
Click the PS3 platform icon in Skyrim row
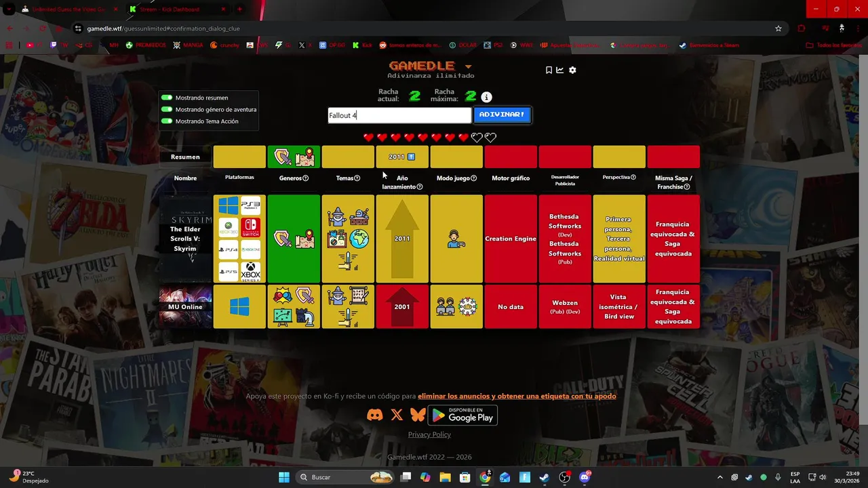250,205
